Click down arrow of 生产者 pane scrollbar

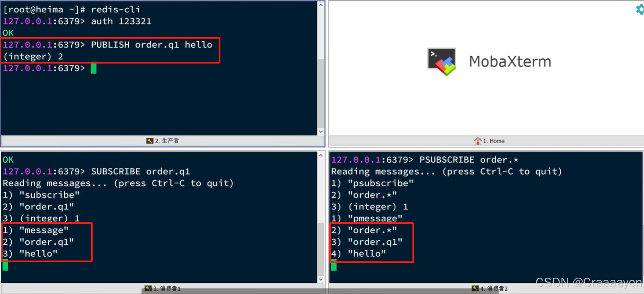pos(321,132)
